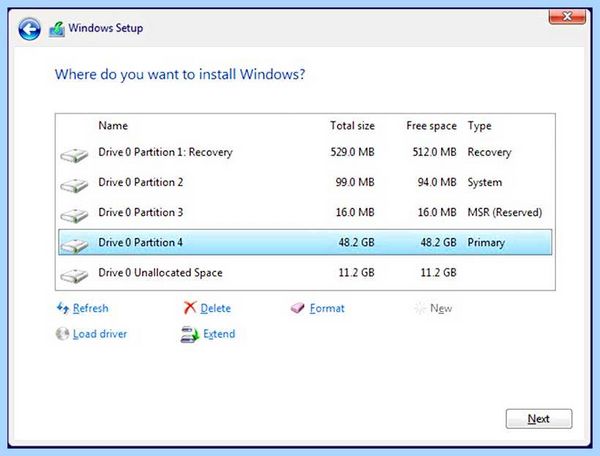The height and width of the screenshot is (456, 600).
Task: Click drive icon of Partition 1 Recovery
Action: (x=74, y=155)
